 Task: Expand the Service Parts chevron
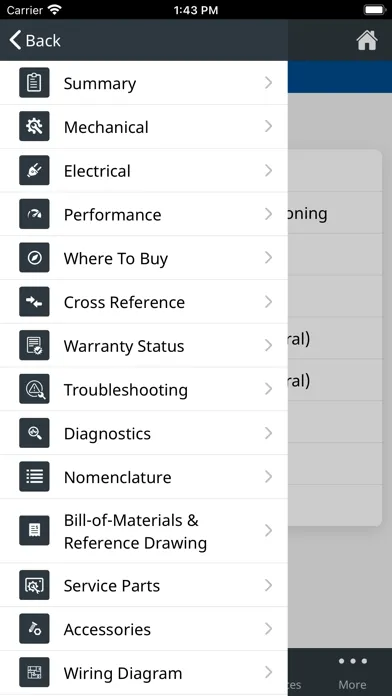pyautogui.click(x=268, y=585)
